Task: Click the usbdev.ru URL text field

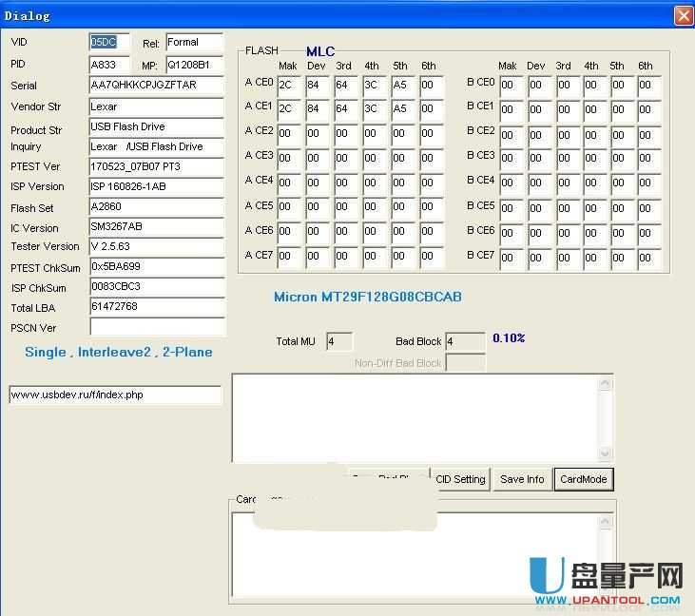Action: pyautogui.click(x=114, y=395)
